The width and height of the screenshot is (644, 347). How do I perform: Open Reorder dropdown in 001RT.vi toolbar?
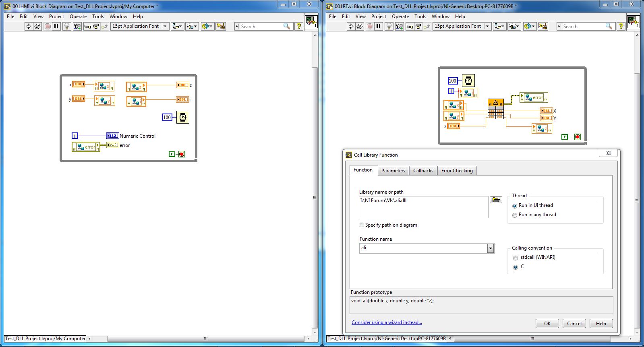tap(529, 26)
